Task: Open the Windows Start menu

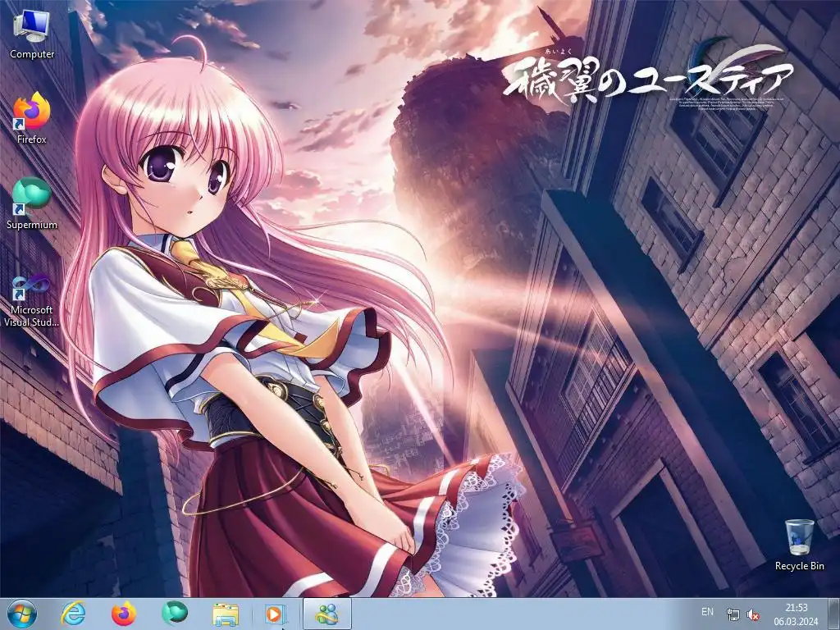Action: (22, 614)
